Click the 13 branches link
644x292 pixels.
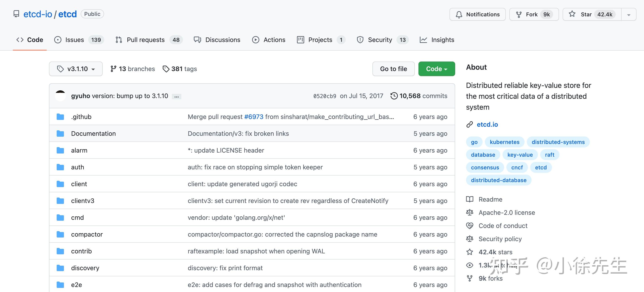point(133,69)
